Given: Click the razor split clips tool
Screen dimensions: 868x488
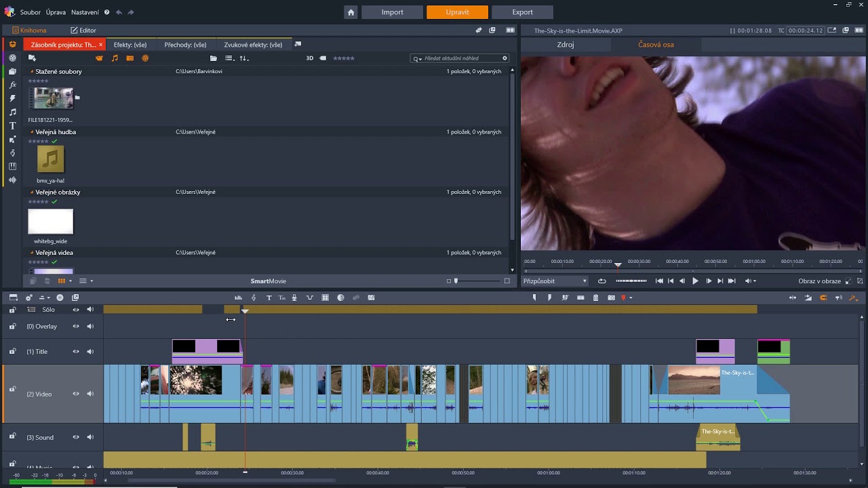Looking at the screenshot, I should click(x=565, y=298).
